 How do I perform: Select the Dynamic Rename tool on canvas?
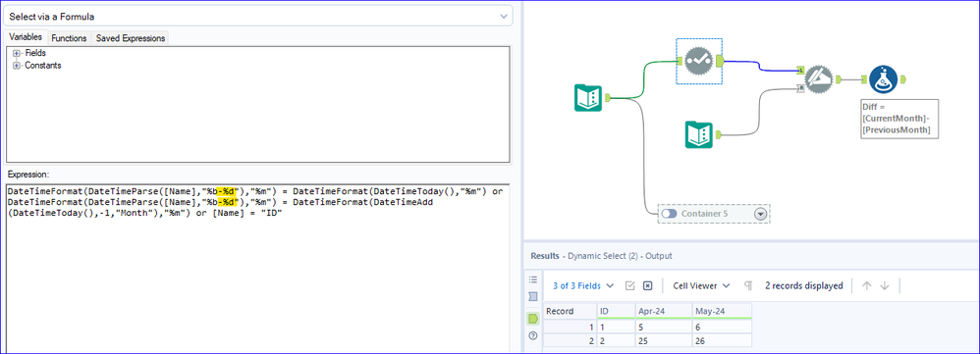(x=819, y=78)
